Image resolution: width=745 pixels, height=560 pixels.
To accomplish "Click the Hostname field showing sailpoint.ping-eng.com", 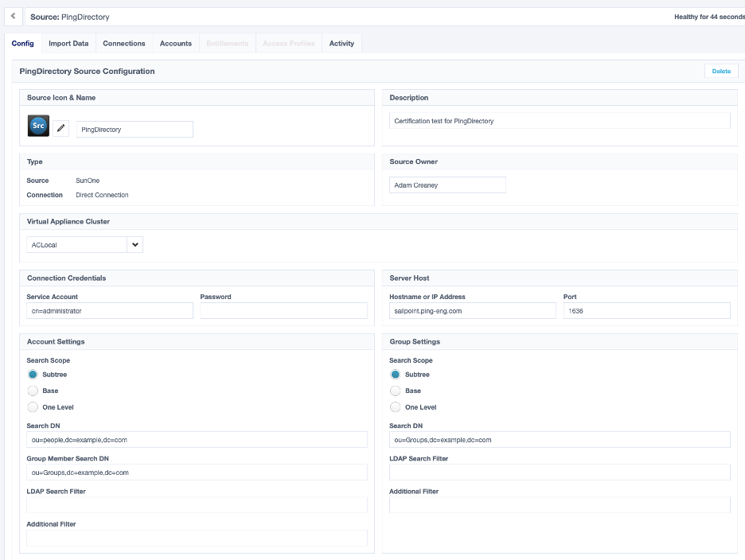I will (x=473, y=310).
